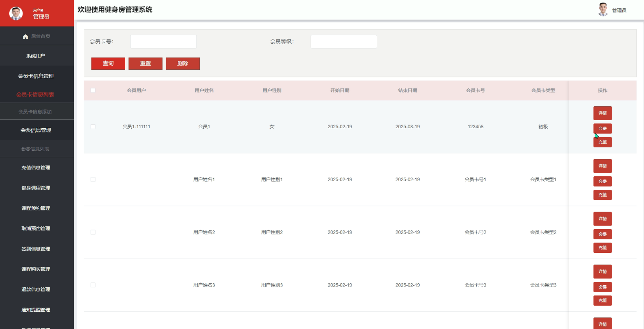Tick the checkbox for row 用户姓名2
The height and width of the screenshot is (329, 644).
(93, 232)
